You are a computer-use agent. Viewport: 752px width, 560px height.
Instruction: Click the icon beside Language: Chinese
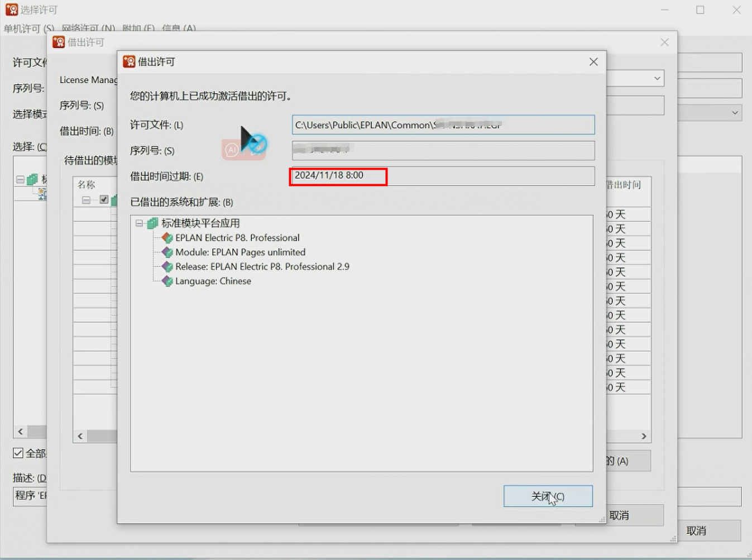click(167, 281)
